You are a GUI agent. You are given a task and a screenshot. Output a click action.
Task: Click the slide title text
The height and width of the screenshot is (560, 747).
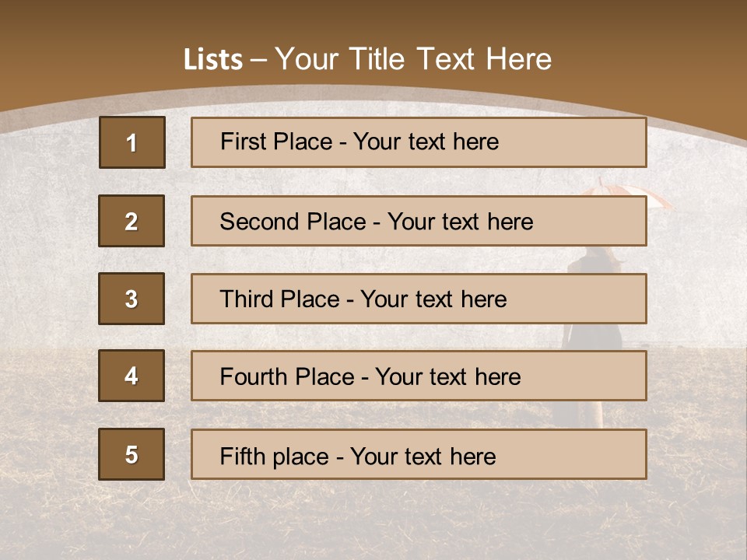367,59
